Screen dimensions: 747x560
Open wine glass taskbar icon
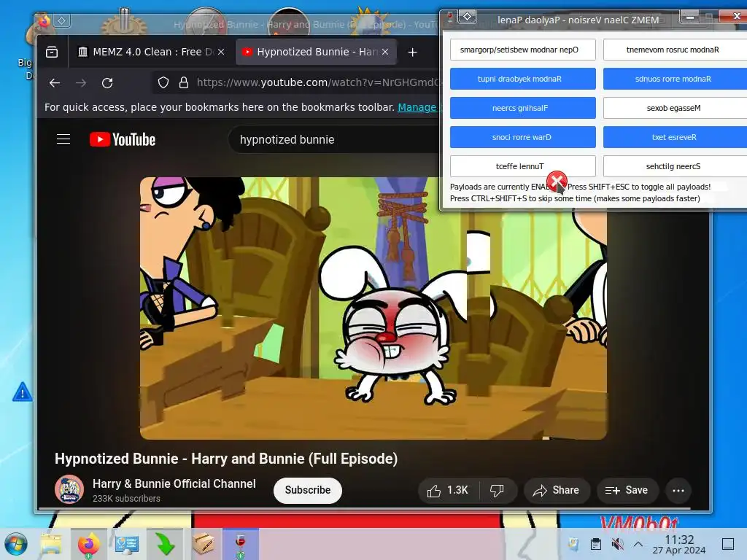[241, 544]
